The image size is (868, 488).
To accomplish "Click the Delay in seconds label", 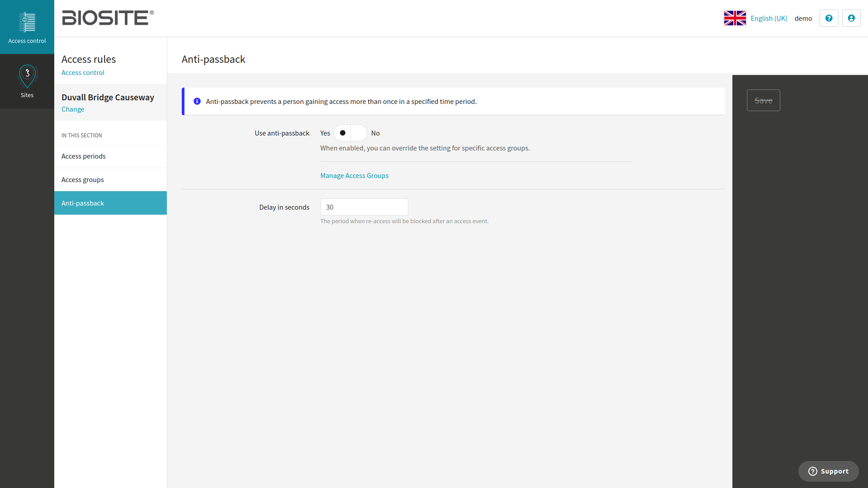I will (284, 207).
